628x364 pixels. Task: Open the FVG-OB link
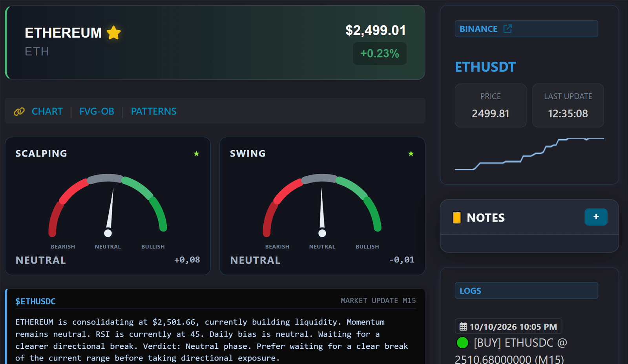pyautogui.click(x=97, y=111)
